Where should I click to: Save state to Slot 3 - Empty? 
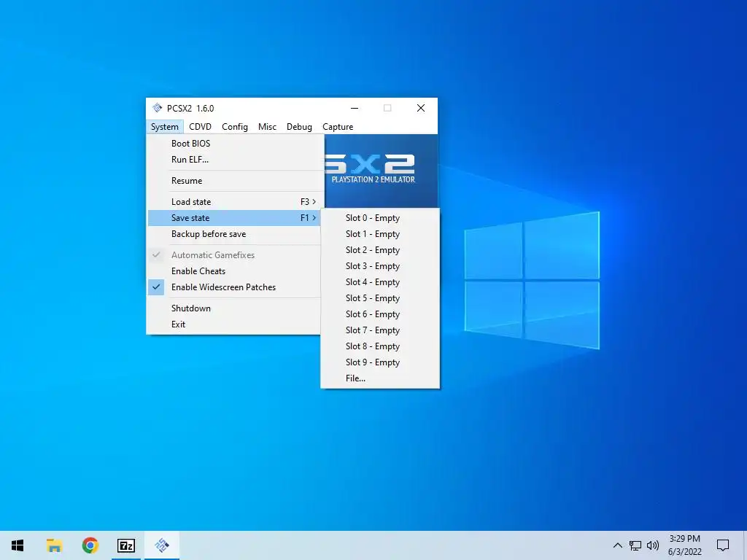pos(380,266)
